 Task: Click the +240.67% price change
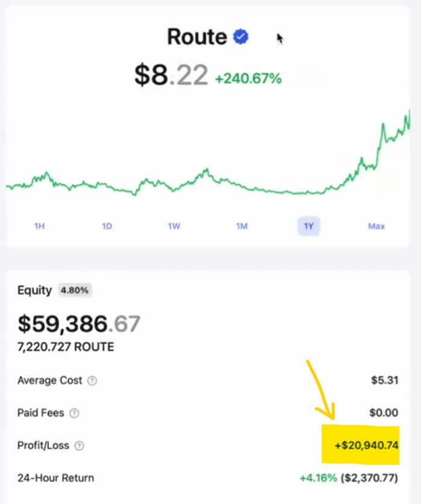click(x=248, y=78)
